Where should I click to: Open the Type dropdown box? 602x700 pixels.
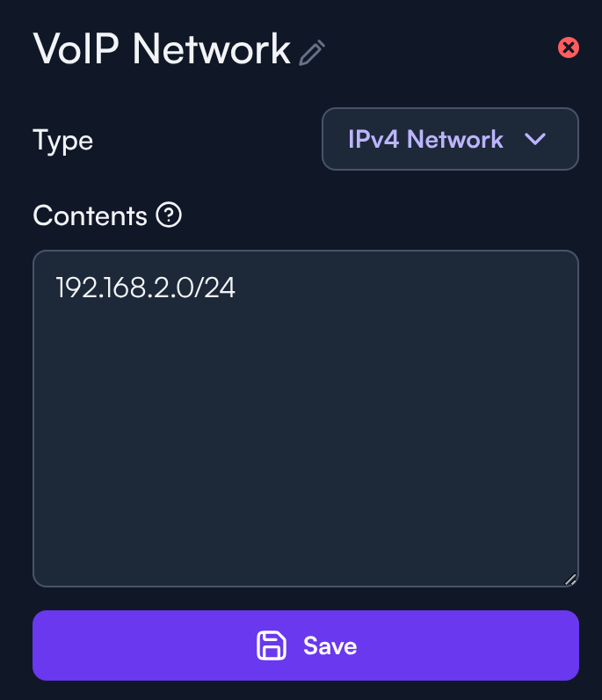[450, 139]
